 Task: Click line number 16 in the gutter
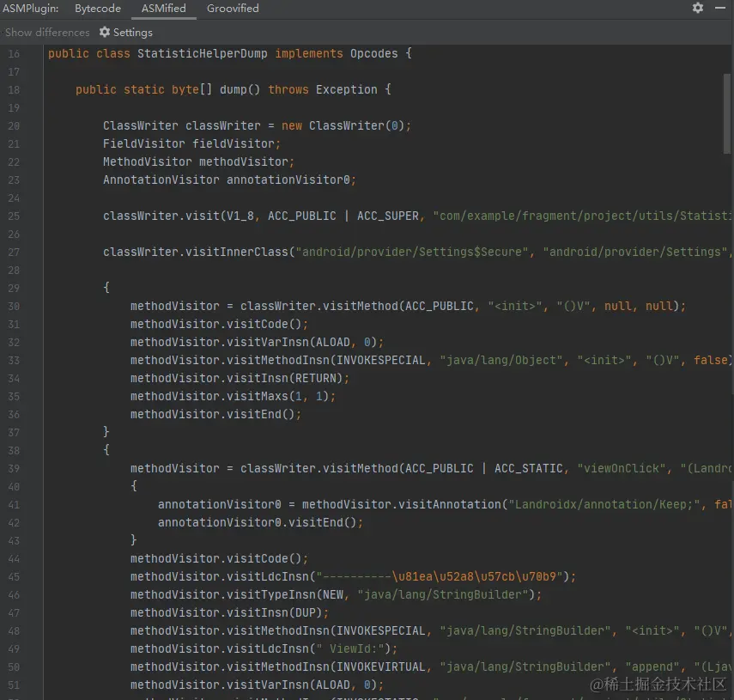click(x=14, y=53)
